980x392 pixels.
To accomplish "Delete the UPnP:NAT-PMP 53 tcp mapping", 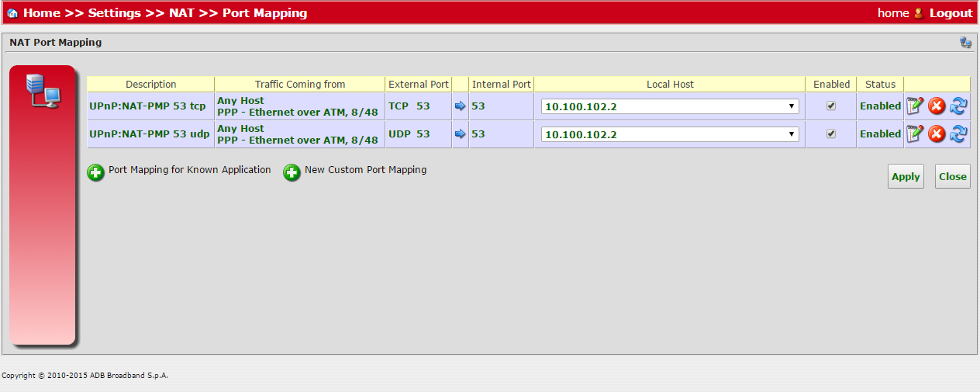I will pyautogui.click(x=937, y=106).
